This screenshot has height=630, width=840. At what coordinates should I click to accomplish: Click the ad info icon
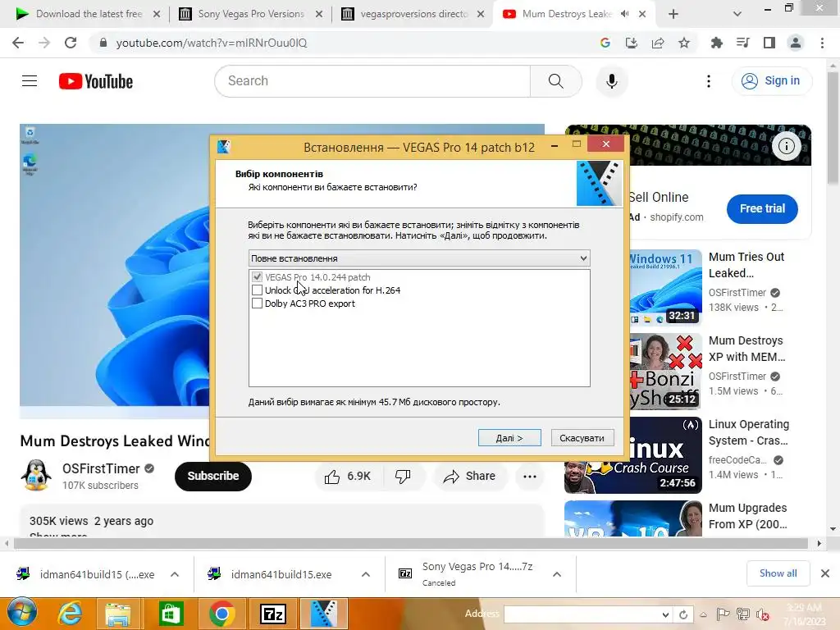click(x=786, y=146)
